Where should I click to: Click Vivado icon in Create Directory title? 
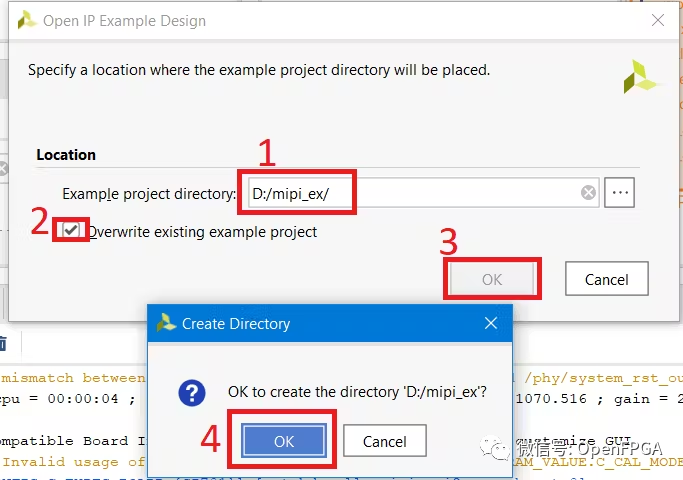click(x=166, y=323)
